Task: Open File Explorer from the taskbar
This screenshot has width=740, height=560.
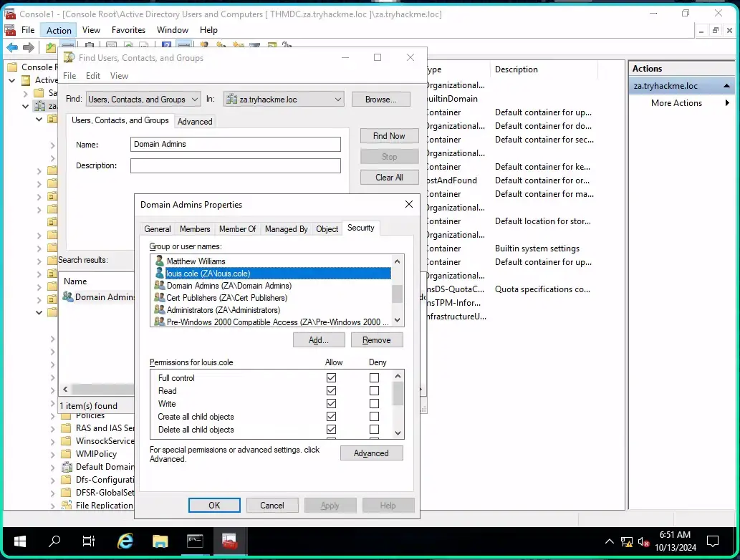Action: (160, 541)
